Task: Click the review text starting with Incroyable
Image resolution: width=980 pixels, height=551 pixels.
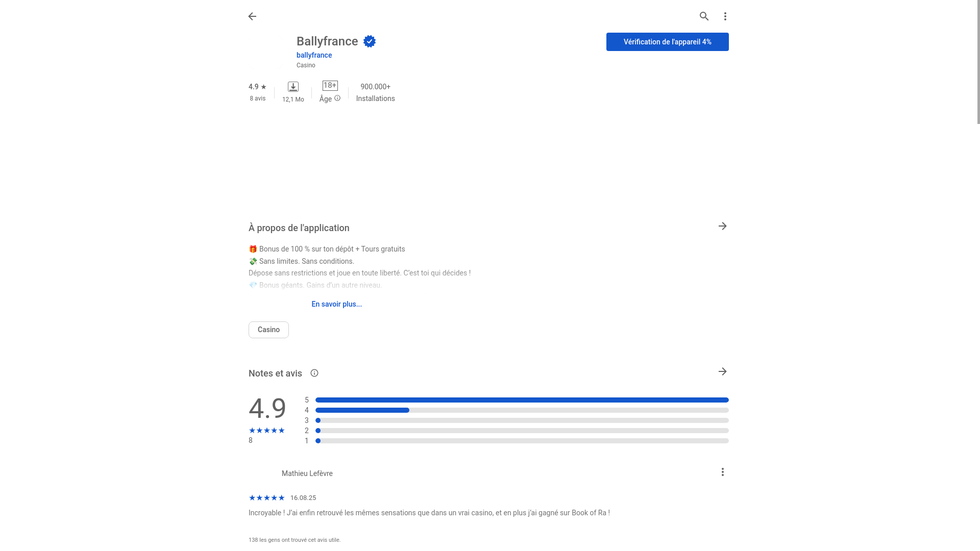Action: [x=429, y=513]
